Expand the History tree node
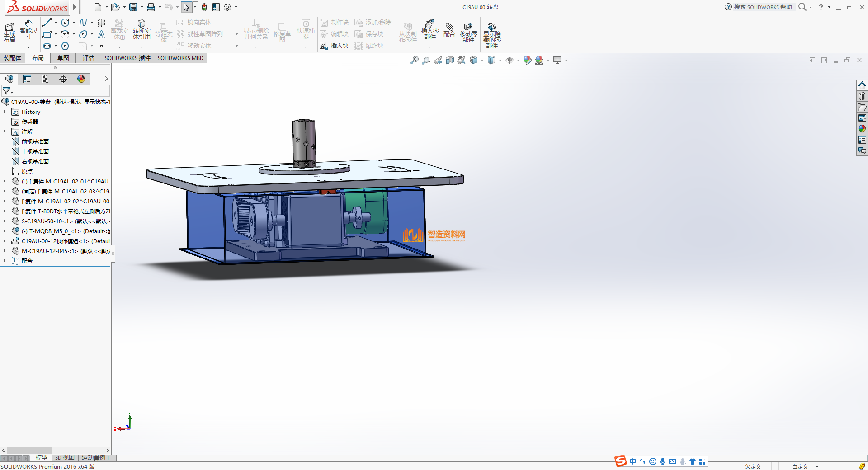This screenshot has width=868, height=470. [5, 112]
